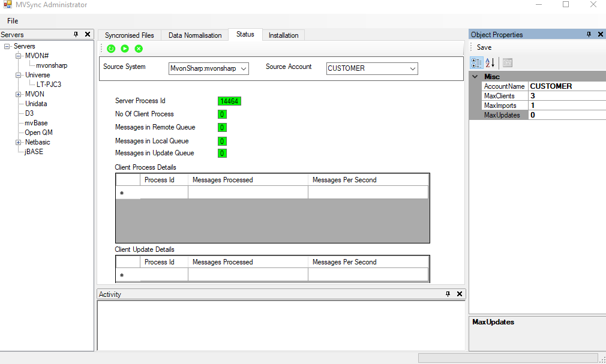The width and height of the screenshot is (606, 364).
Task: Close the Servers panel
Action: tap(88, 34)
